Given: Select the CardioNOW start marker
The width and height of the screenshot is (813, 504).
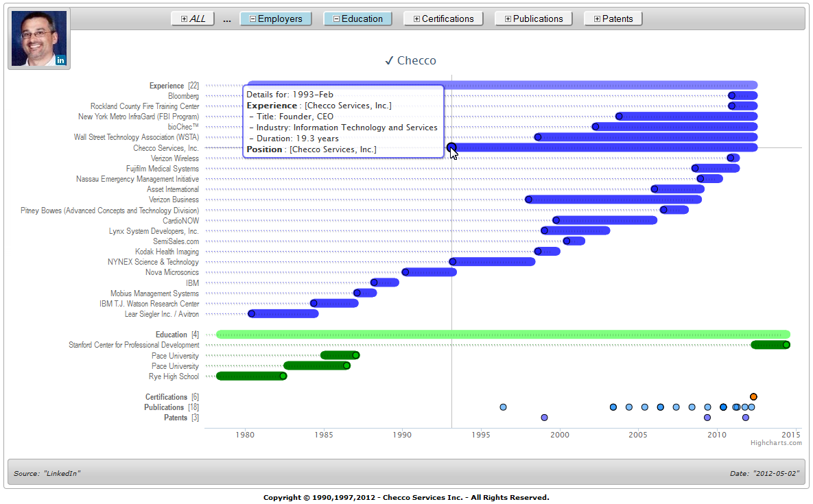Looking at the screenshot, I should coord(556,220).
